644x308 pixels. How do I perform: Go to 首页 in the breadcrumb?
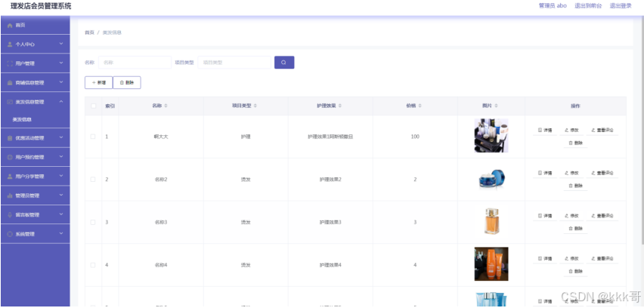[x=89, y=32]
